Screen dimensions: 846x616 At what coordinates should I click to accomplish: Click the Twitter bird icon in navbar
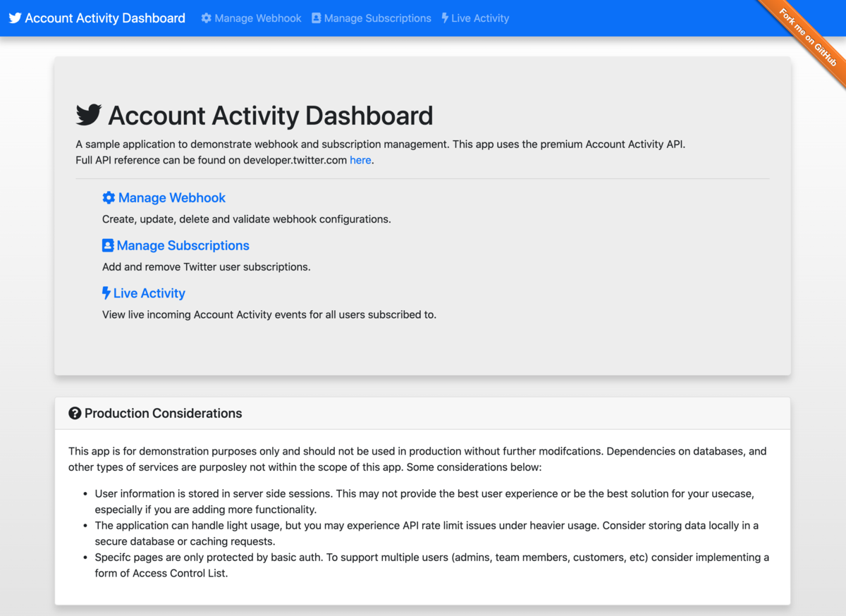15,18
